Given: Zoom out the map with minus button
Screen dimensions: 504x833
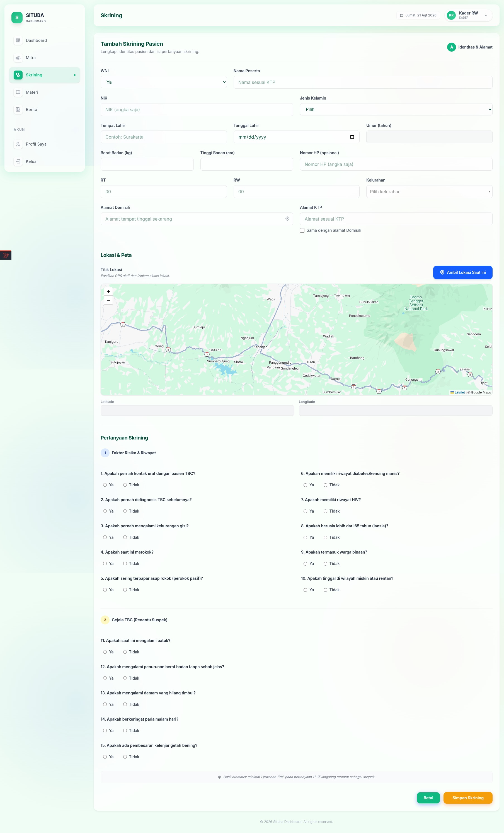Looking at the screenshot, I should pos(108,300).
